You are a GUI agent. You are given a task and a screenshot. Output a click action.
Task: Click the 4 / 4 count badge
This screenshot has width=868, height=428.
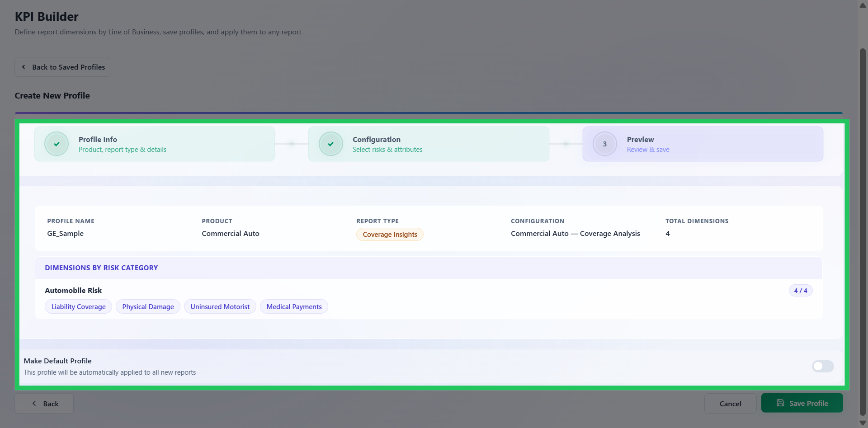(x=801, y=291)
